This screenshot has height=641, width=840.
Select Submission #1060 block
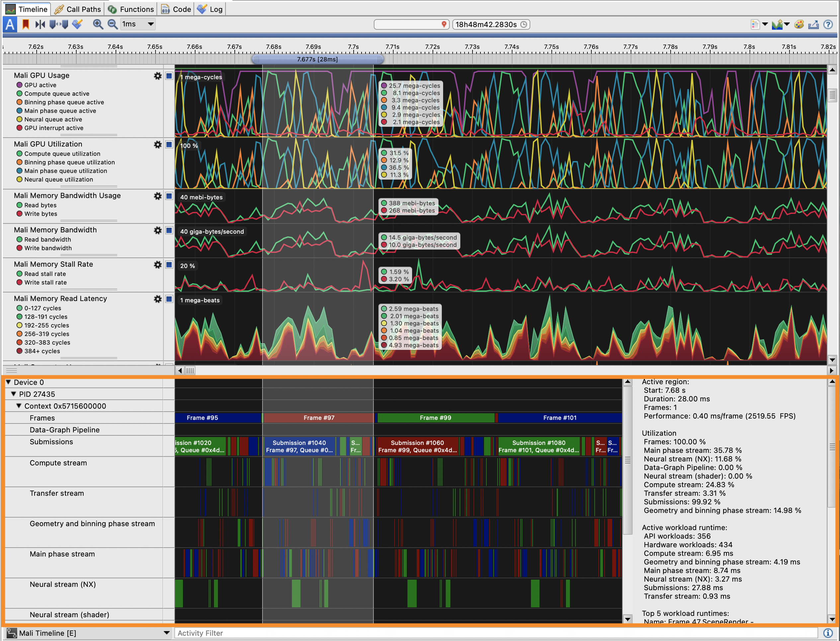click(x=418, y=446)
